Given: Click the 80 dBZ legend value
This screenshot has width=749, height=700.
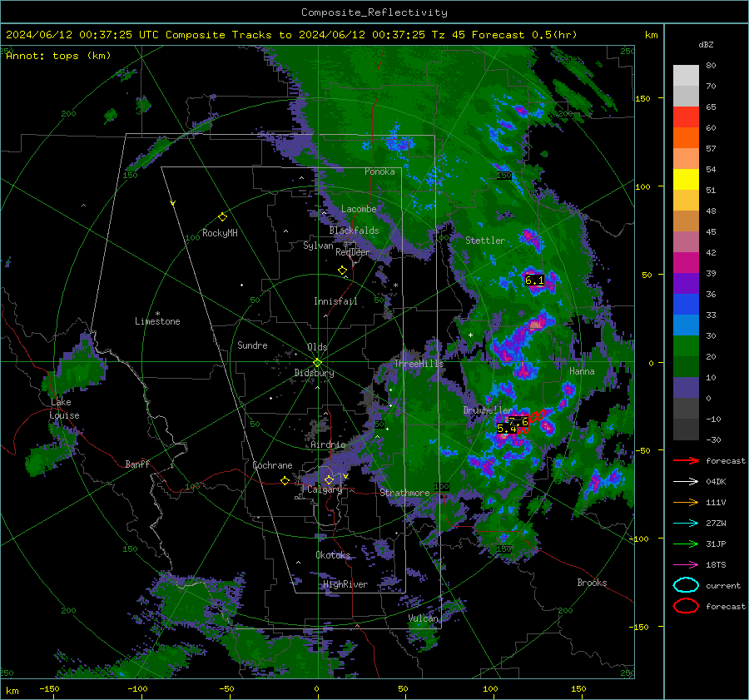Looking at the screenshot, I should point(711,66).
